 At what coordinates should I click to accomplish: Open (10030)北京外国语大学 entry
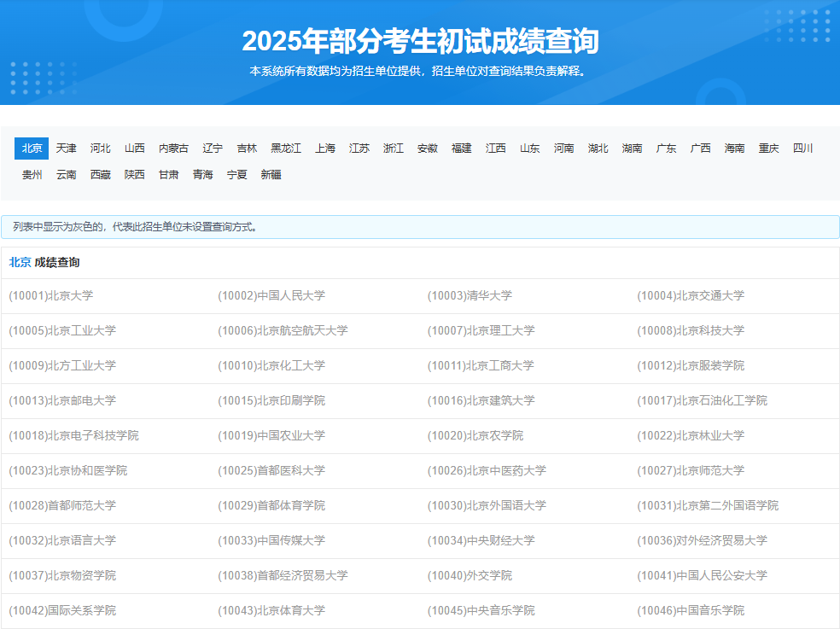tap(487, 505)
